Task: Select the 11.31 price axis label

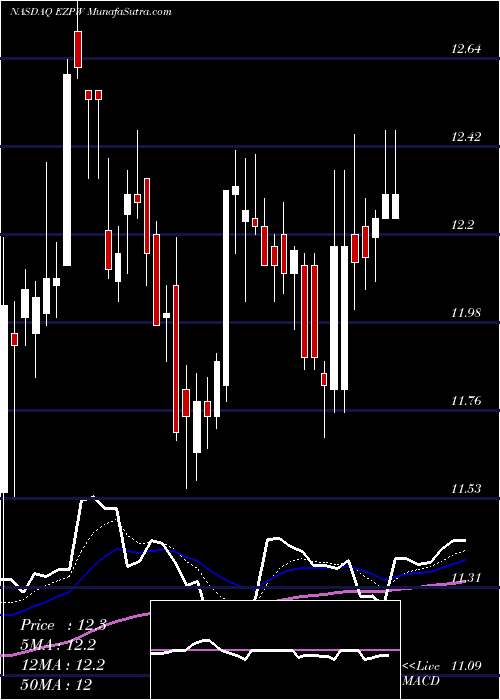Action: tap(466, 578)
